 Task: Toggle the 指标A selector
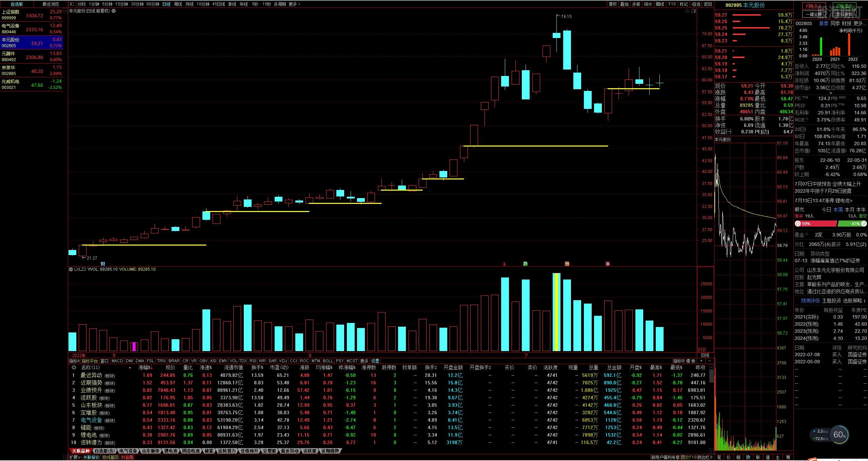pos(74,361)
